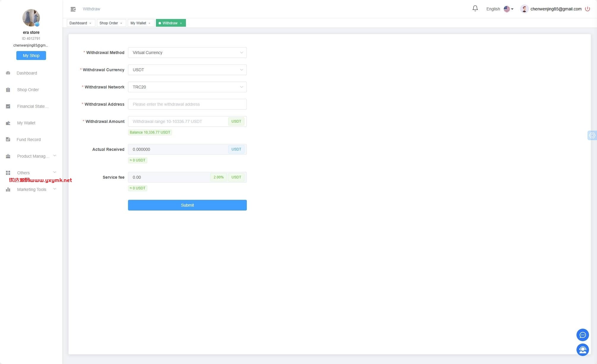Close the My Wallet tab
Image resolution: width=597 pixels, height=364 pixels.
point(149,23)
